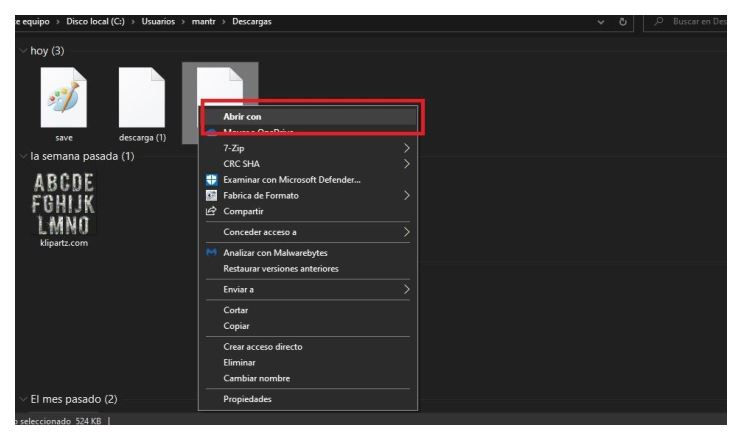Click the Malwarebytes logo icon
Screen dimensions: 741x435
[x=211, y=252]
